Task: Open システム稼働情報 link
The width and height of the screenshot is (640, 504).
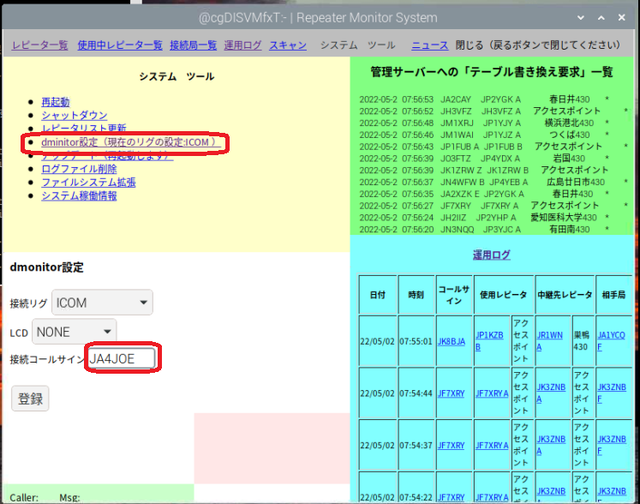Action: (79, 196)
